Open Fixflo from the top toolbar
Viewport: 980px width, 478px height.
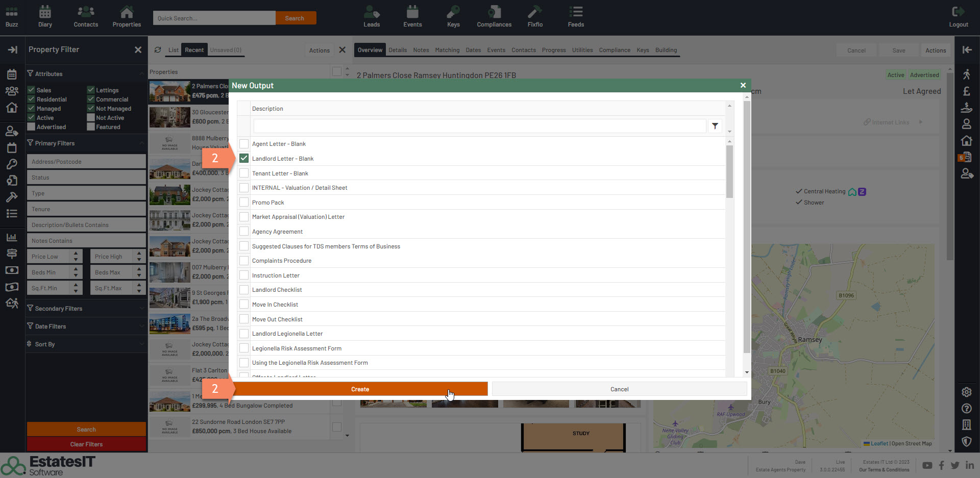[535, 16]
